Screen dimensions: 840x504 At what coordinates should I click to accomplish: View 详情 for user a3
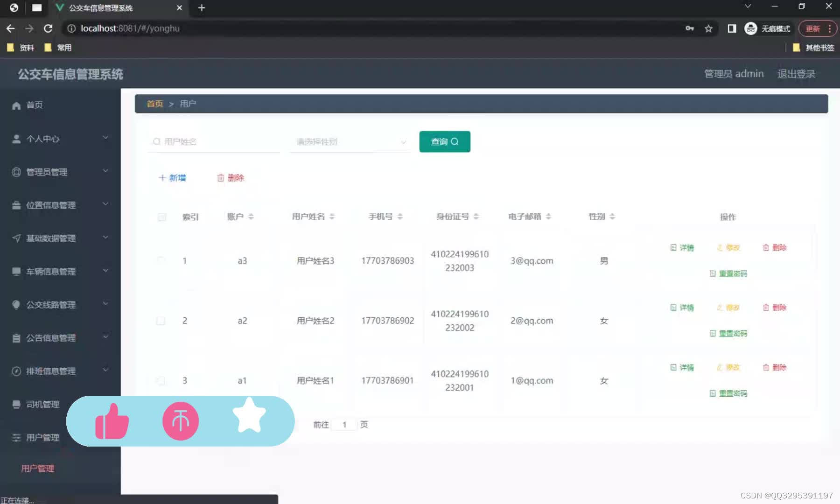682,248
